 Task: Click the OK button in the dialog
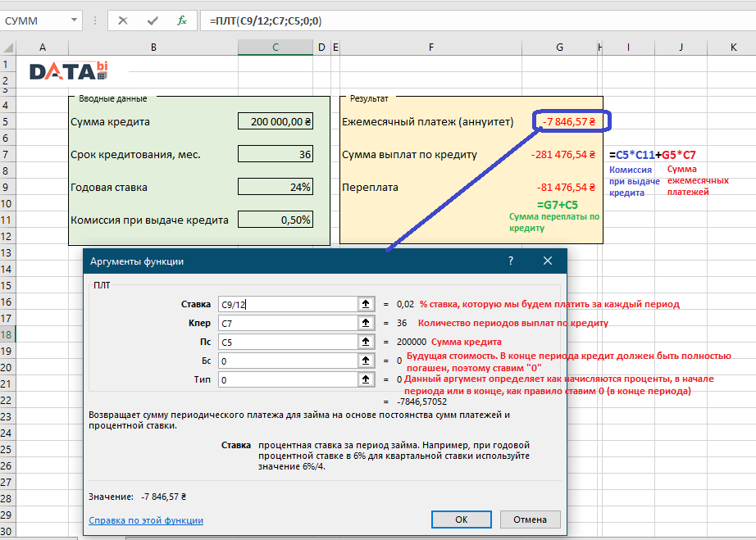tap(462, 520)
